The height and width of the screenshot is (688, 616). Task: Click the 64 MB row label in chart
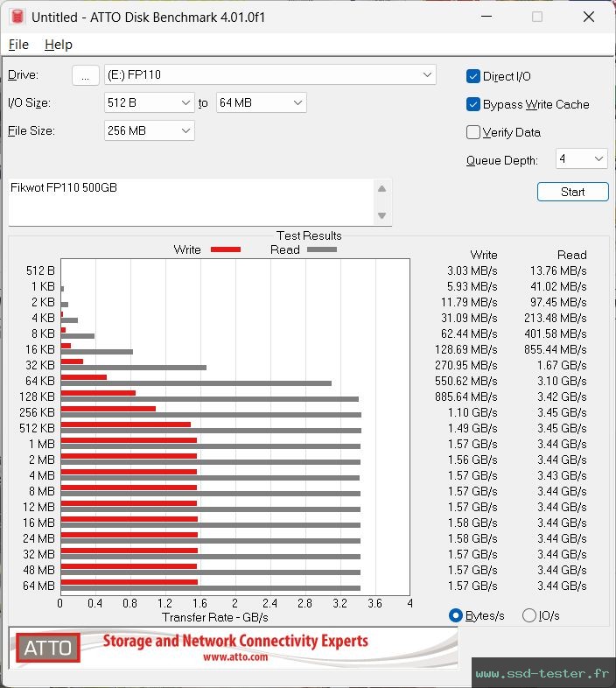[38, 586]
